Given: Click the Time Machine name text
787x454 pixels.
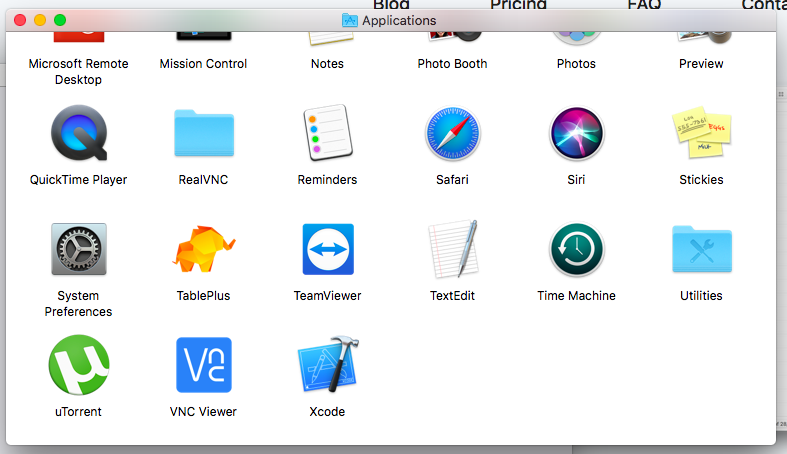Looking at the screenshot, I should (x=576, y=295).
